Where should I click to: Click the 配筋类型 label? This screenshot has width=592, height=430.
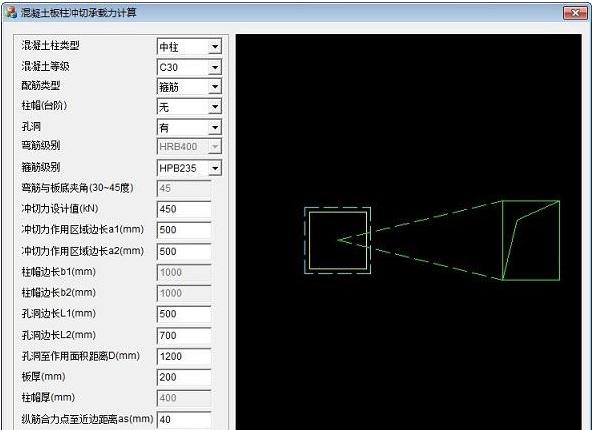coord(40,85)
